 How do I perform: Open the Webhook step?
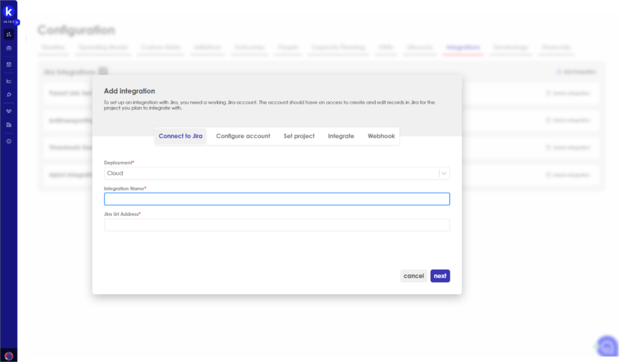(x=381, y=136)
